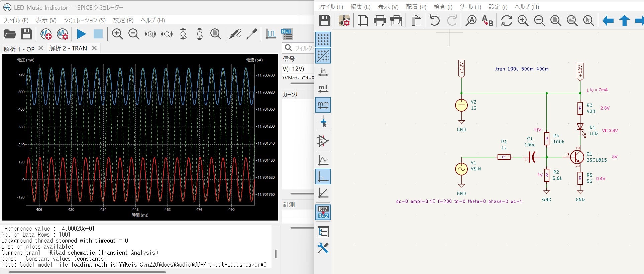Open the シミュレーション (S) menu in simulator
Screen dimensions: 644x274
click(x=85, y=20)
